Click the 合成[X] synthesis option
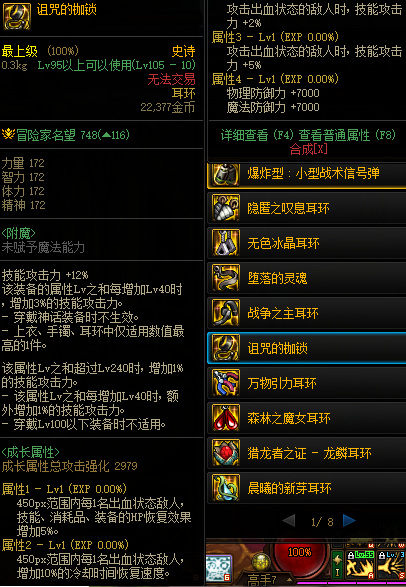The width and height of the screenshot is (406, 587). pyautogui.click(x=309, y=149)
